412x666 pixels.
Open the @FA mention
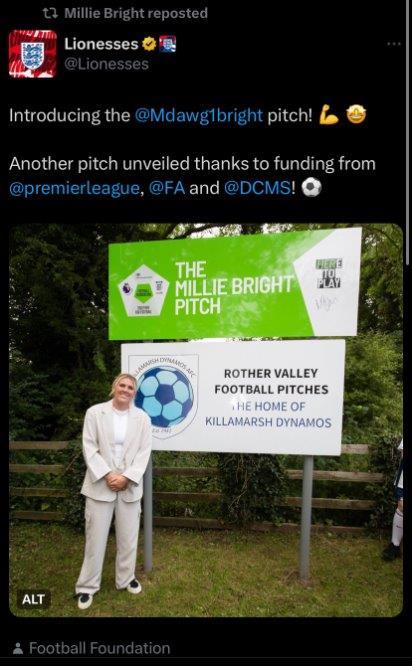pyautogui.click(x=167, y=188)
